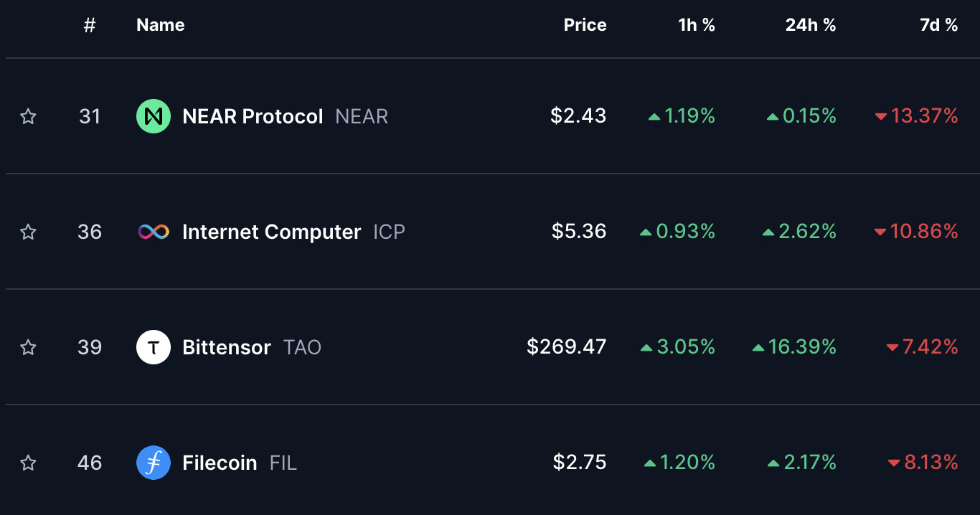Favorite Bittensor with its star icon
The width and height of the screenshot is (980, 515).
pos(28,347)
